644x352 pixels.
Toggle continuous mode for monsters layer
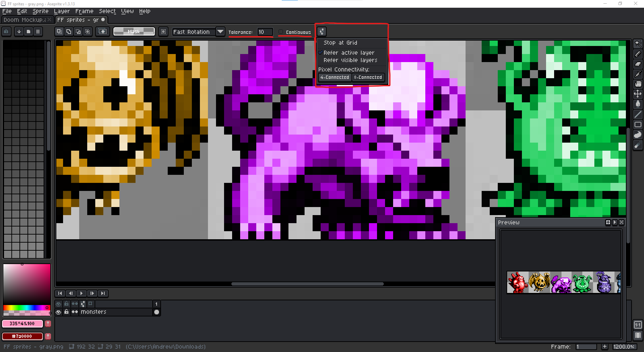pos(74,312)
